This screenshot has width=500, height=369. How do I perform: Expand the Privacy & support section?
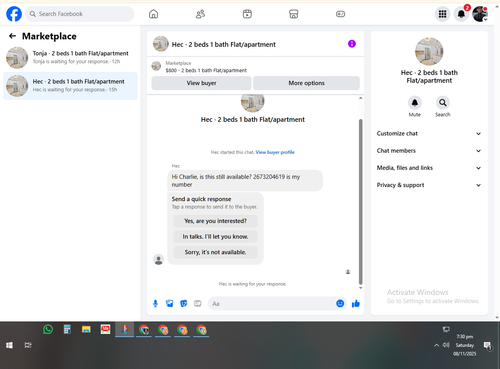(429, 185)
